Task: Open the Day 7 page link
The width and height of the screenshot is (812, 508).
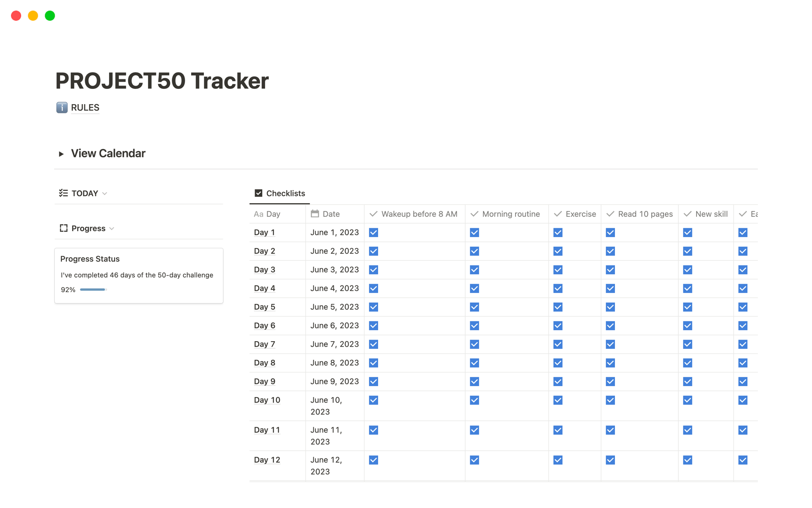Action: click(x=264, y=344)
